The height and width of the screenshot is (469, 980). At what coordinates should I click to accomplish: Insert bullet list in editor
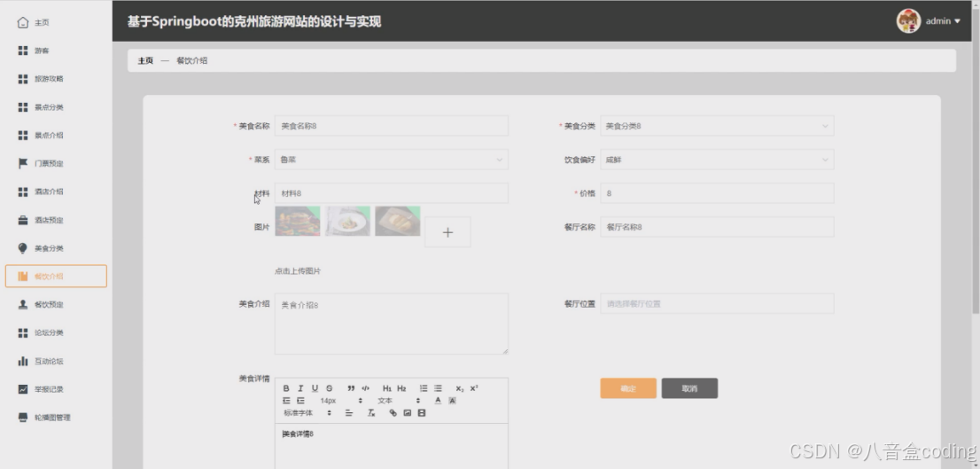(x=438, y=388)
